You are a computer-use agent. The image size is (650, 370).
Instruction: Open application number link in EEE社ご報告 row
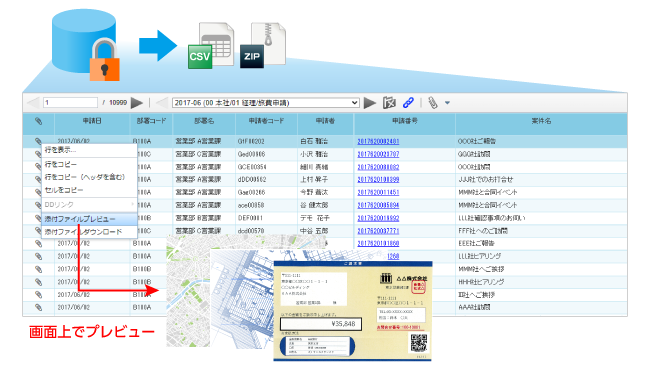click(378, 244)
